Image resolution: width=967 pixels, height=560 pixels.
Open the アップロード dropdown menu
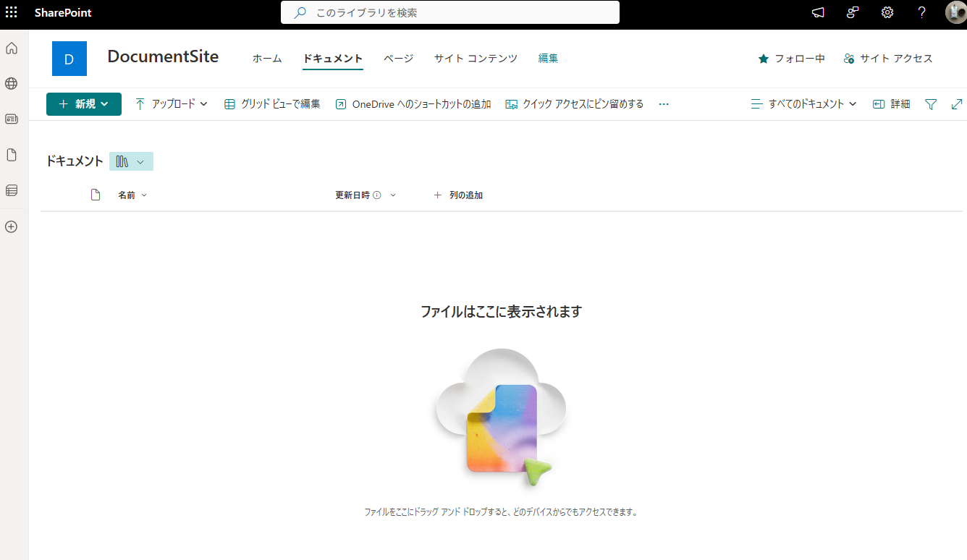[x=172, y=104]
